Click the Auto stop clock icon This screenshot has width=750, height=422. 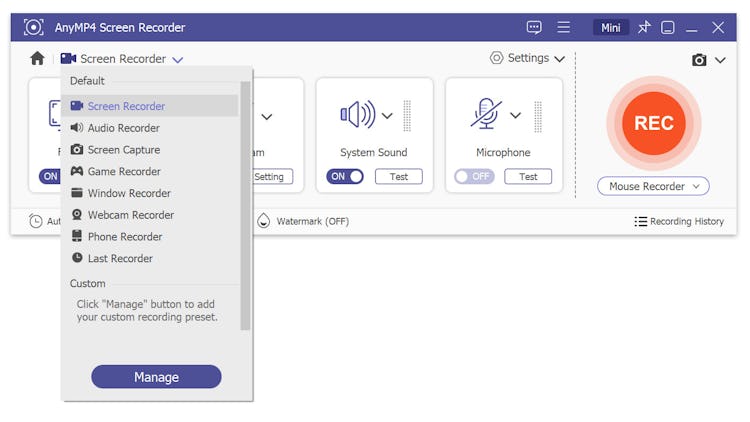click(35, 221)
